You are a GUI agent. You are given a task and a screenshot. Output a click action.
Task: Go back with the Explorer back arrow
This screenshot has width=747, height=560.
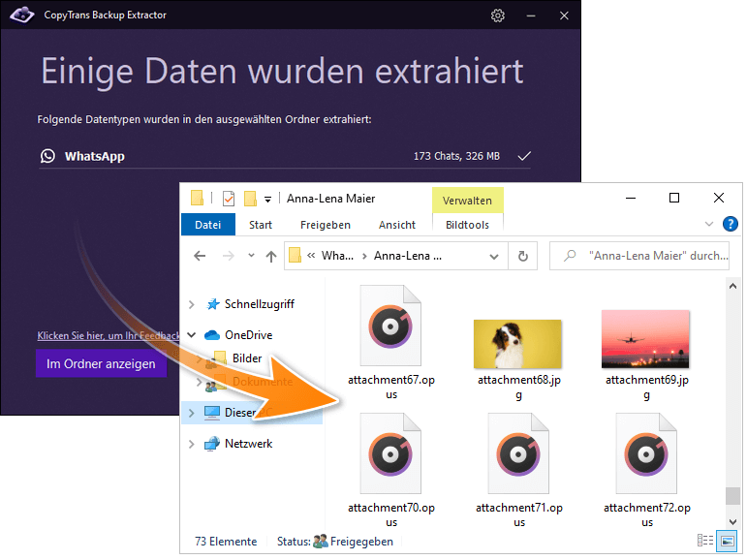(200, 256)
